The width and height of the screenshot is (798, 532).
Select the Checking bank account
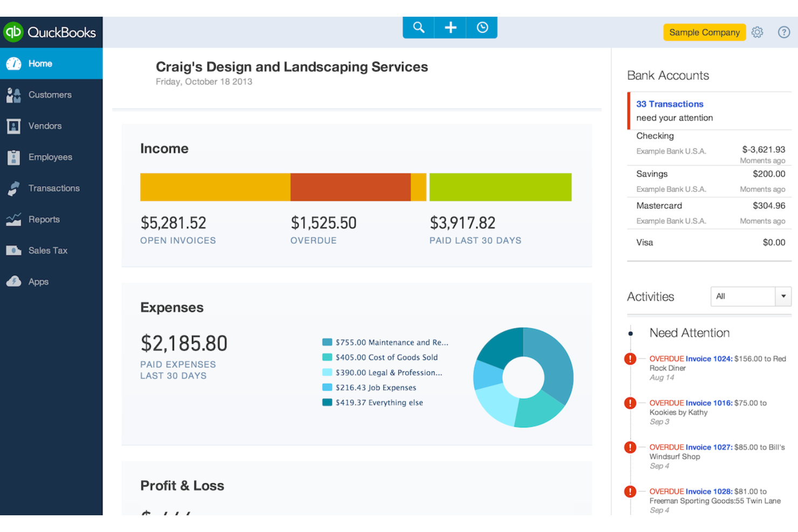(x=710, y=148)
